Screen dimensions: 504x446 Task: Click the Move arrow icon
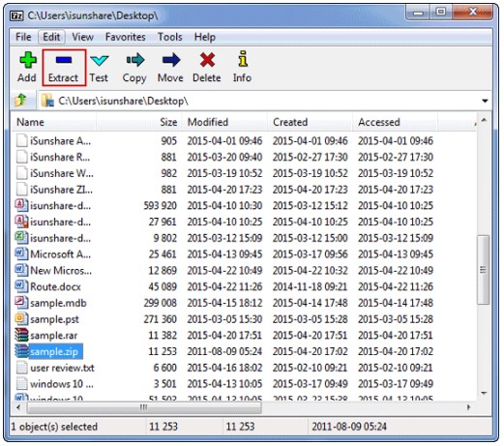(x=171, y=60)
